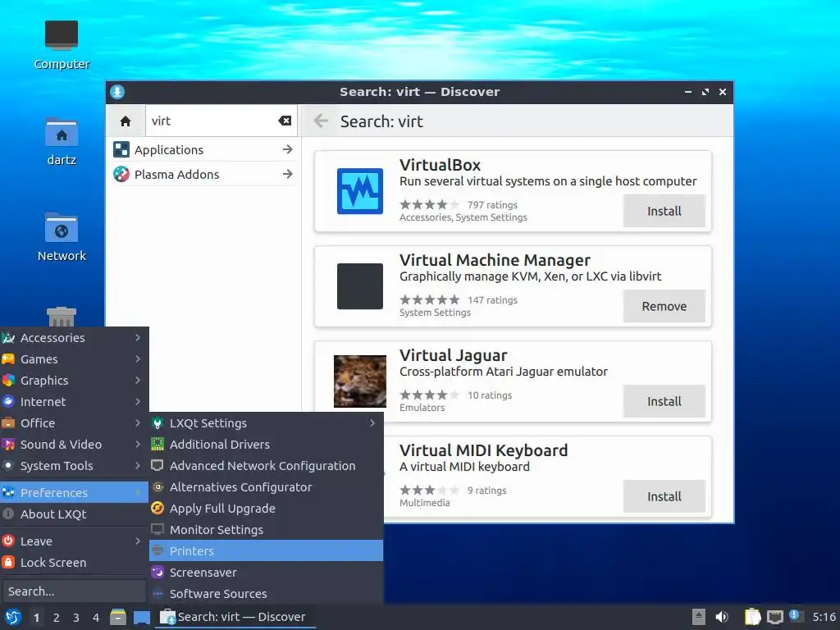Open the LXQt Settings submenu
This screenshot has height=630, width=840.
pyautogui.click(x=267, y=423)
